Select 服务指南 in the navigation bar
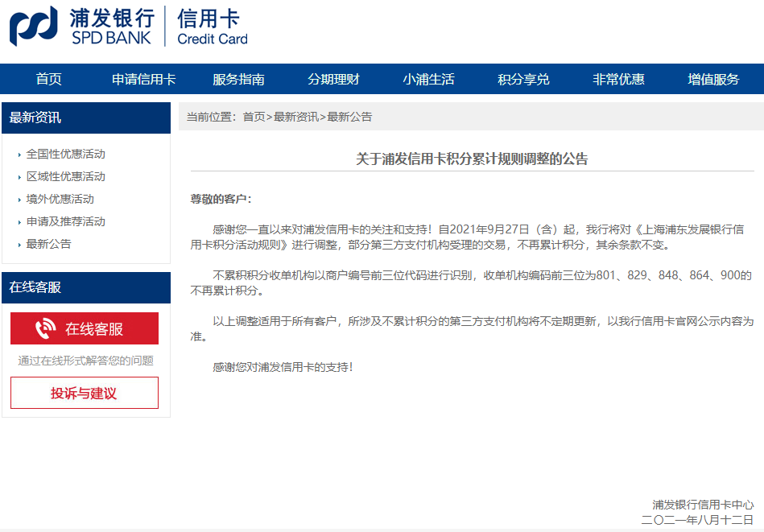This screenshot has height=532, width=764. coord(238,79)
